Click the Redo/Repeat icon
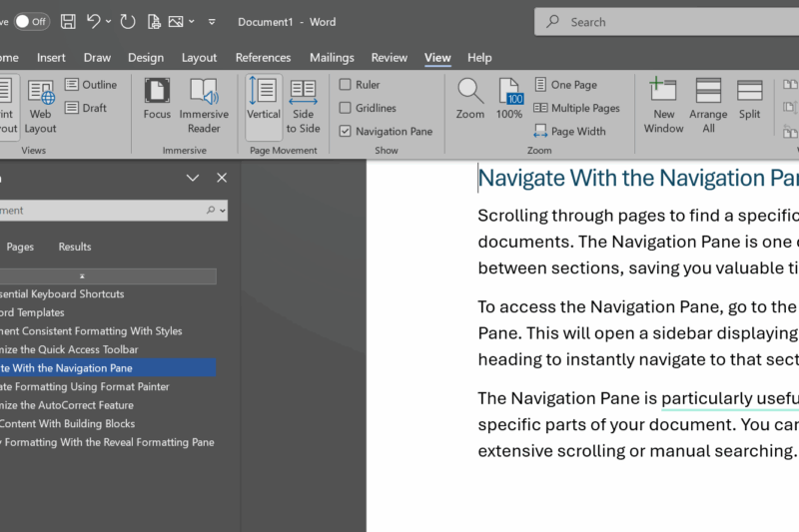 click(128, 22)
